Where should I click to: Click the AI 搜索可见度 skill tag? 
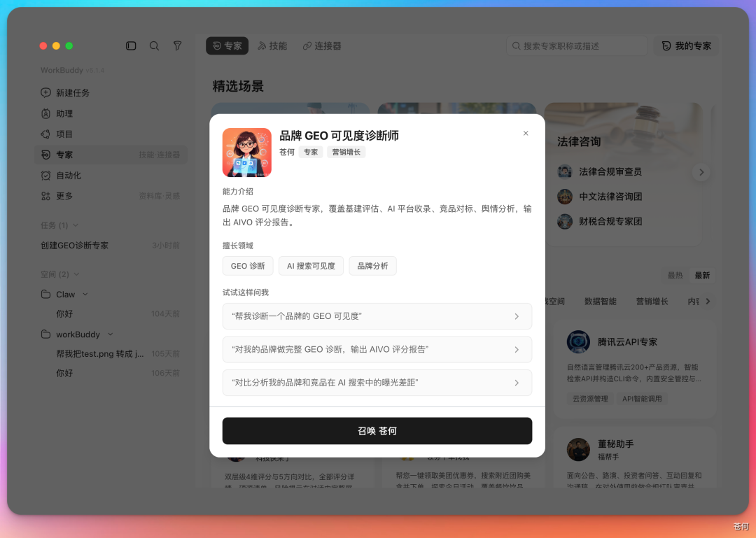(x=311, y=266)
